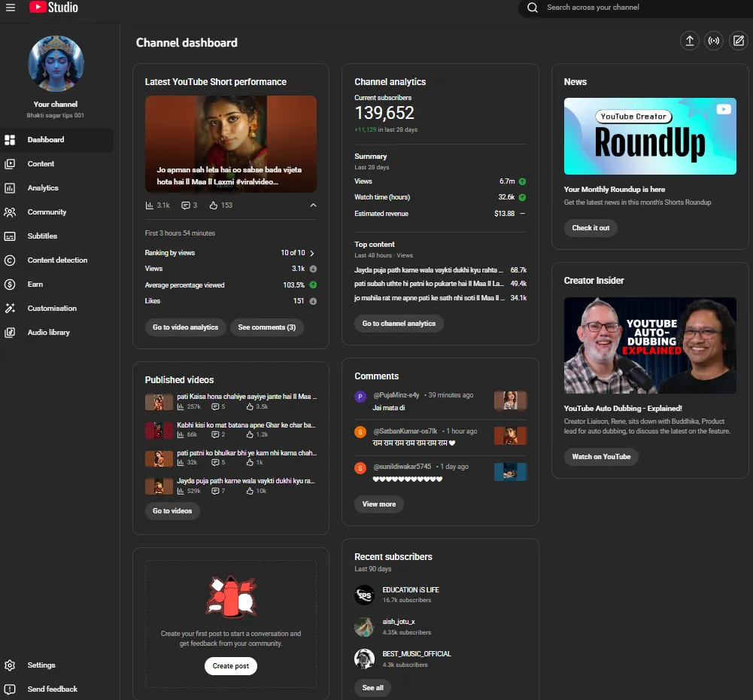Open Earn in the sidebar
The width and height of the screenshot is (753, 700).
click(x=56, y=284)
